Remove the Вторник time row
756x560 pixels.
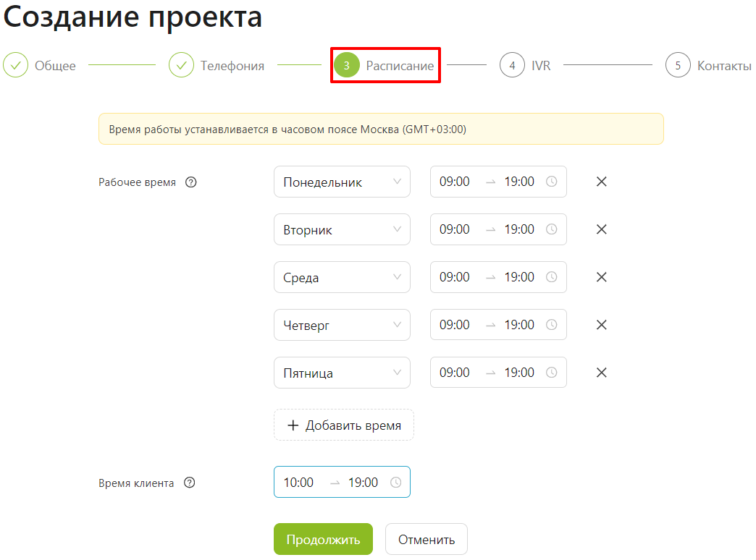click(x=601, y=229)
